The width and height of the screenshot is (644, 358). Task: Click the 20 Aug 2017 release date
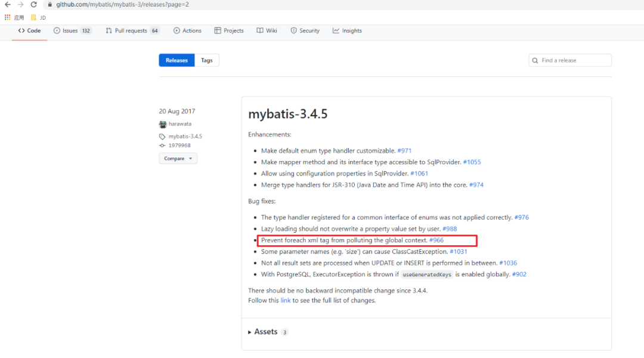point(177,112)
